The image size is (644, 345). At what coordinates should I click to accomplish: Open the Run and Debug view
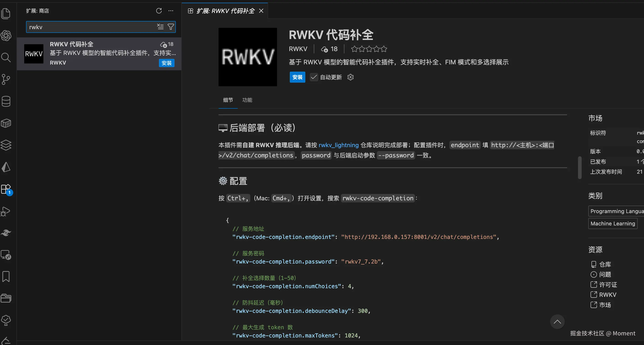(x=6, y=211)
